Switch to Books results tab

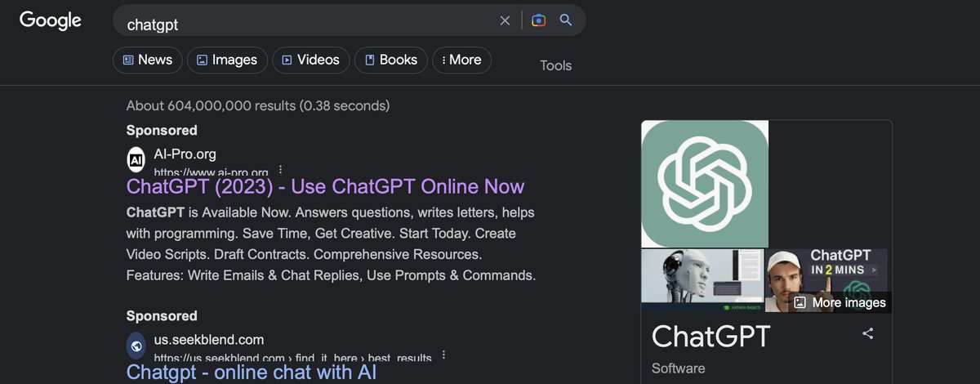(x=391, y=60)
